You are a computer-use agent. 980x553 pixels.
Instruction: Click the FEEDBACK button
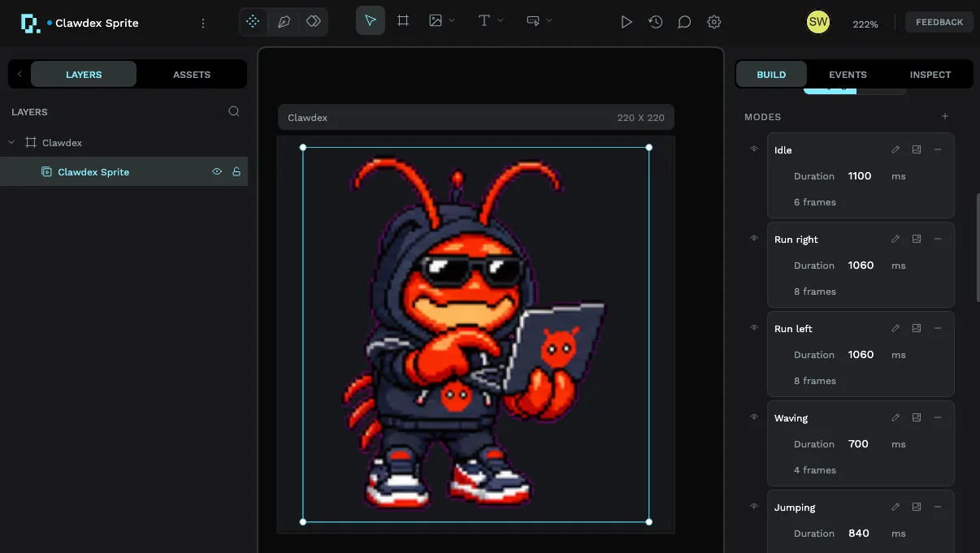point(939,22)
